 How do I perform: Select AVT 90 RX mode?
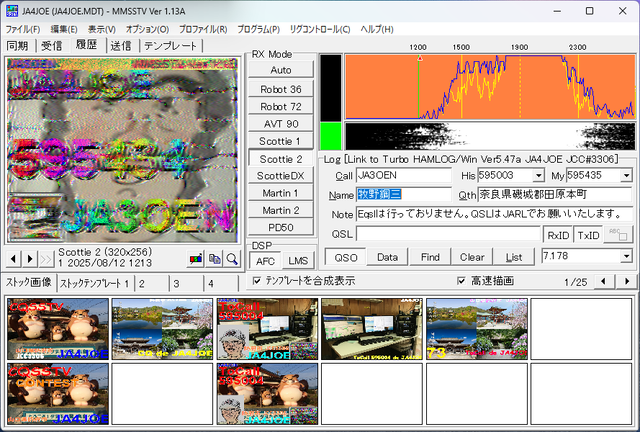pos(281,123)
